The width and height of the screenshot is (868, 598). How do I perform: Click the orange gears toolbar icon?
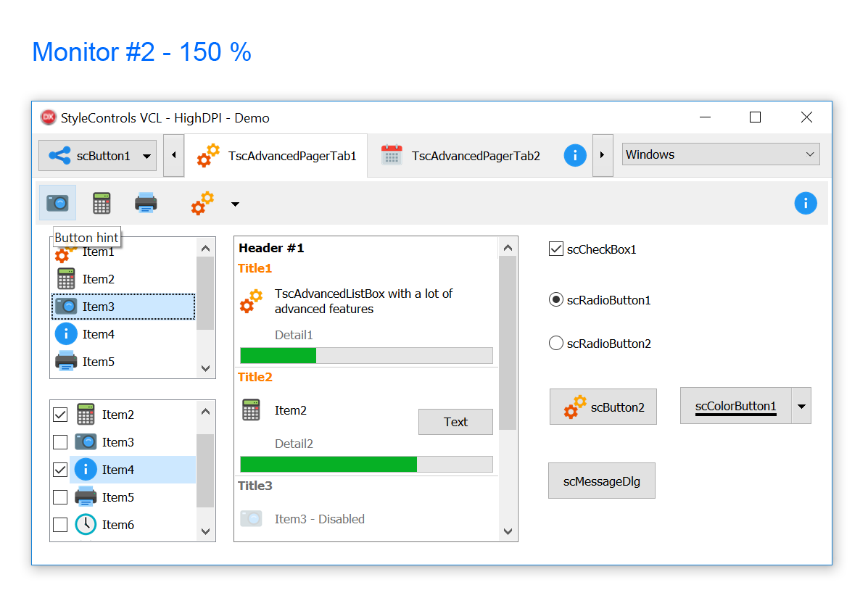click(x=202, y=203)
